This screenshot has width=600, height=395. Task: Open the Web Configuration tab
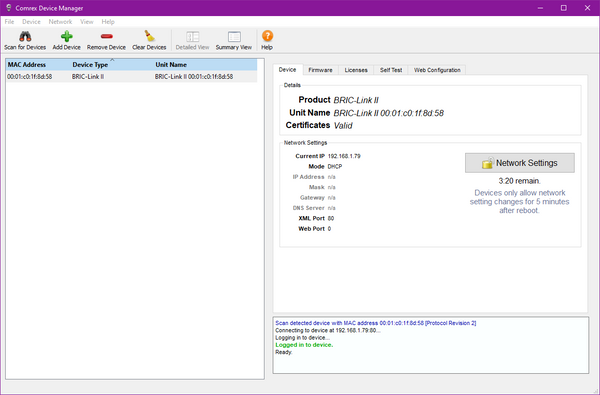(x=437, y=70)
